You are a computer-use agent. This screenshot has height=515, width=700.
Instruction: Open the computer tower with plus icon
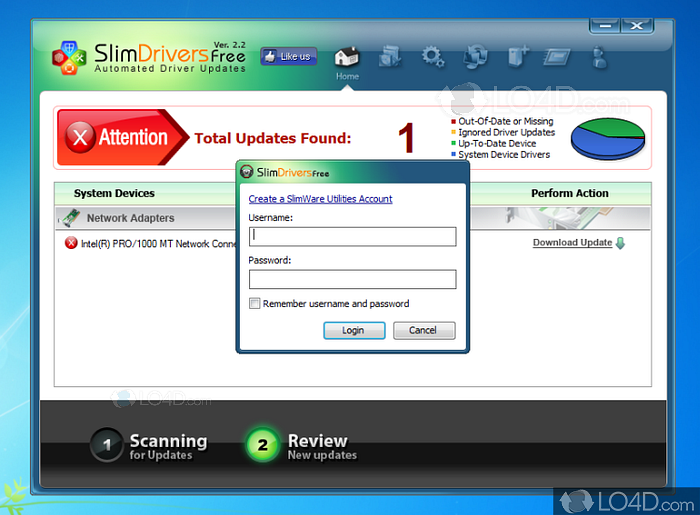(x=518, y=57)
